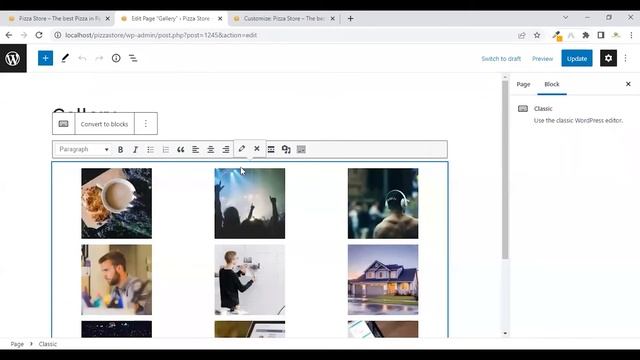Click the Redo arrow

coord(99,58)
